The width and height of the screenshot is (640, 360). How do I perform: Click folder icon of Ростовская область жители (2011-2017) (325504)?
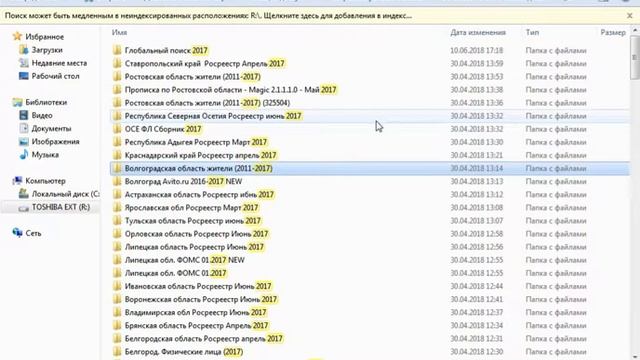click(117, 102)
